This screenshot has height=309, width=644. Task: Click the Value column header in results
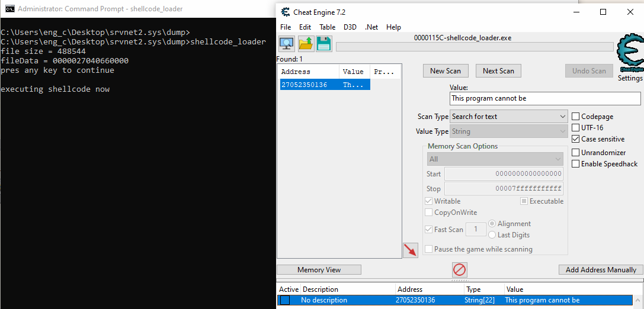tap(354, 72)
